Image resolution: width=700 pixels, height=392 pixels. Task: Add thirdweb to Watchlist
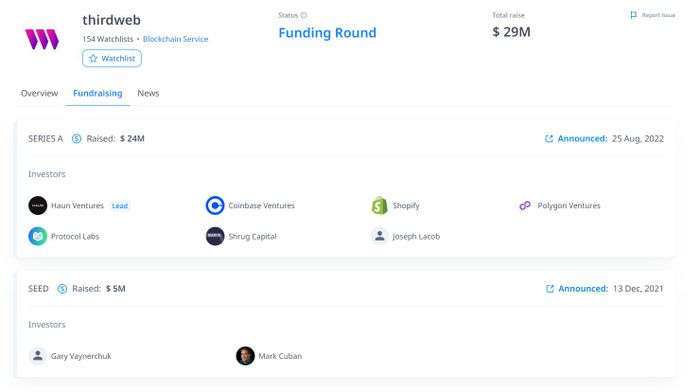[x=112, y=58]
